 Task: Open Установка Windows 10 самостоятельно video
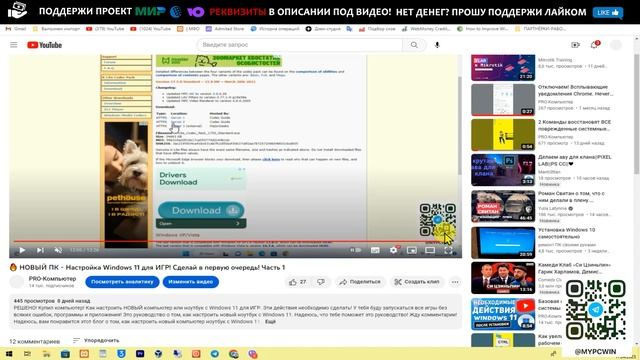coord(503,243)
